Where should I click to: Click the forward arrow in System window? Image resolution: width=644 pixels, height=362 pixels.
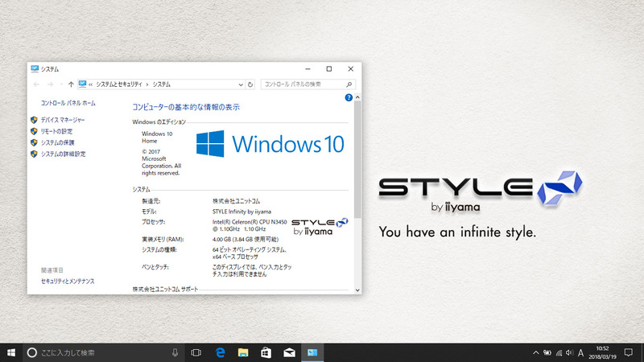50,84
